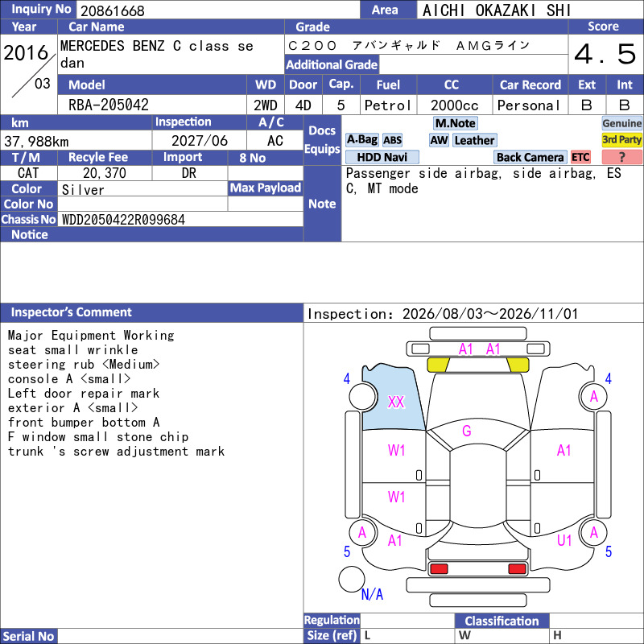
Task: Select the inspection date 2027/06
Action: 200,141
